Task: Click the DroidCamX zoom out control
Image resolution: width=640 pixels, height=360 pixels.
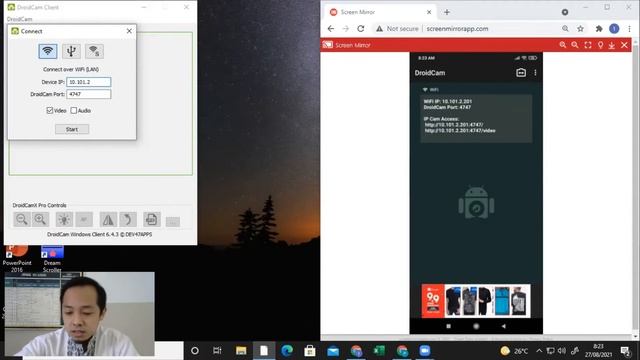Action: [x=22, y=220]
